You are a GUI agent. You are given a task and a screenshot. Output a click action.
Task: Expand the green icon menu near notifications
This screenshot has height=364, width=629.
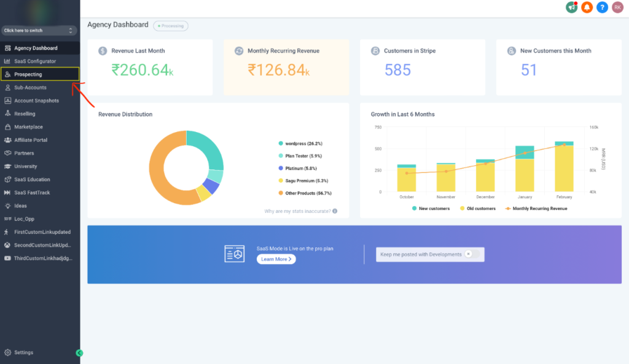click(571, 7)
